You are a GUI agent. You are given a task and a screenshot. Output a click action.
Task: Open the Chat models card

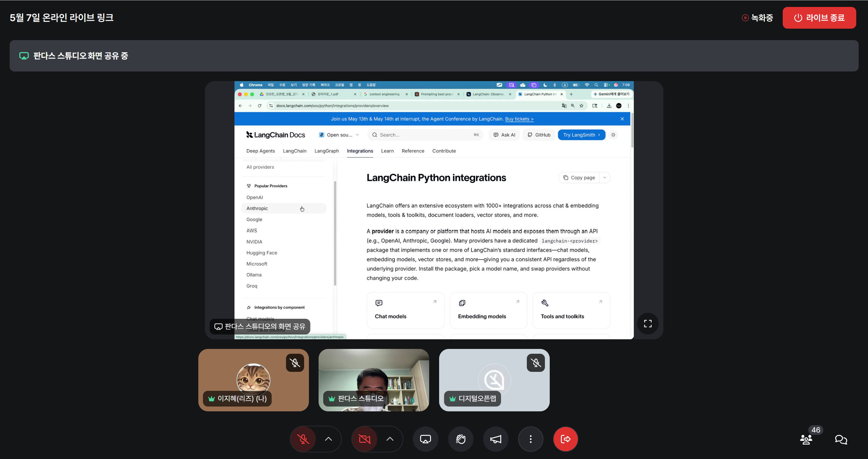pos(405,310)
